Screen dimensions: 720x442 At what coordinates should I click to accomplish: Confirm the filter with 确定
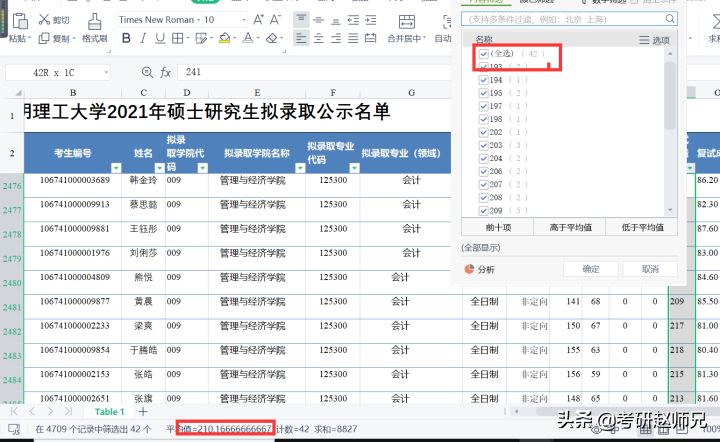pos(591,269)
